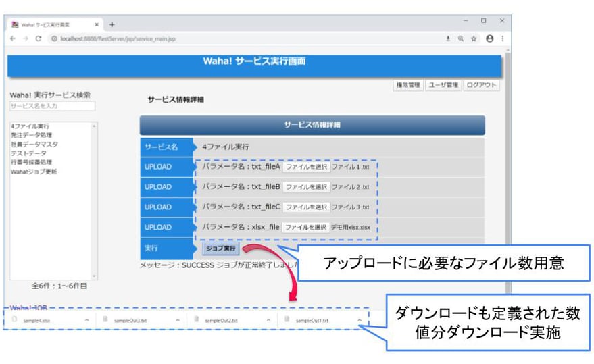Open a new browser tab with plus
The image size is (594, 364).
(112, 24)
